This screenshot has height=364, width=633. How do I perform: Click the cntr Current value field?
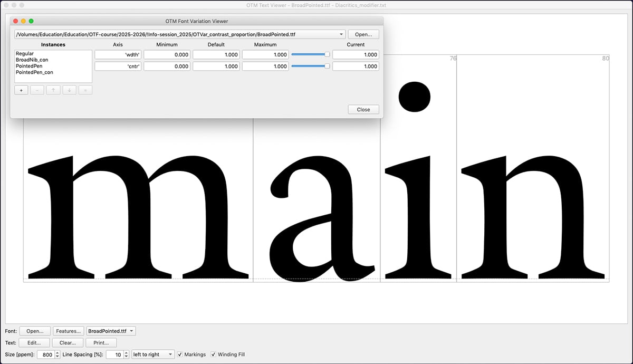pos(356,66)
